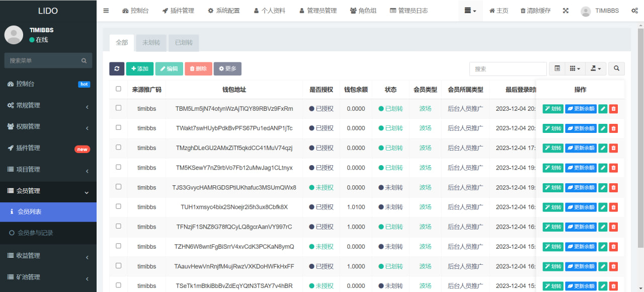This screenshot has height=292, width=644.
Task: Click the refresh icon above the table
Action: tap(117, 68)
